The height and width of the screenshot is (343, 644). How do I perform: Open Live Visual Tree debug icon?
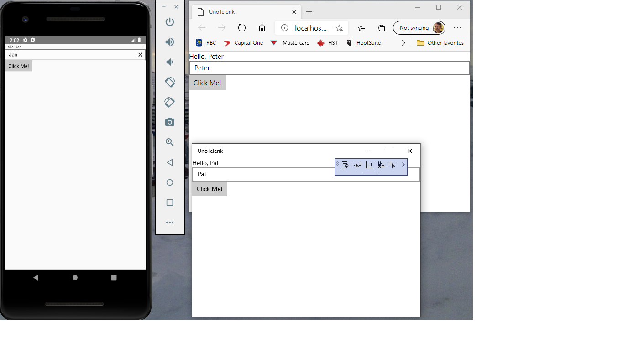pyautogui.click(x=345, y=165)
